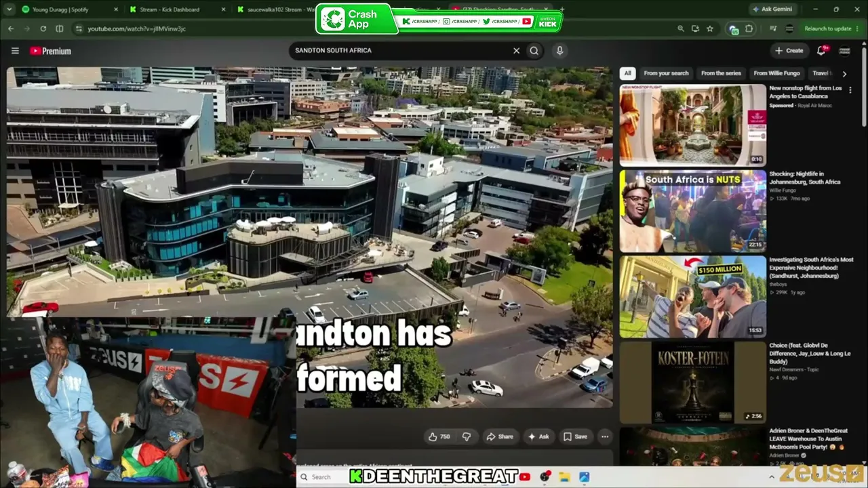Open the red-badged round taskbar app icon
This screenshot has height=488, width=868.
[x=545, y=477]
